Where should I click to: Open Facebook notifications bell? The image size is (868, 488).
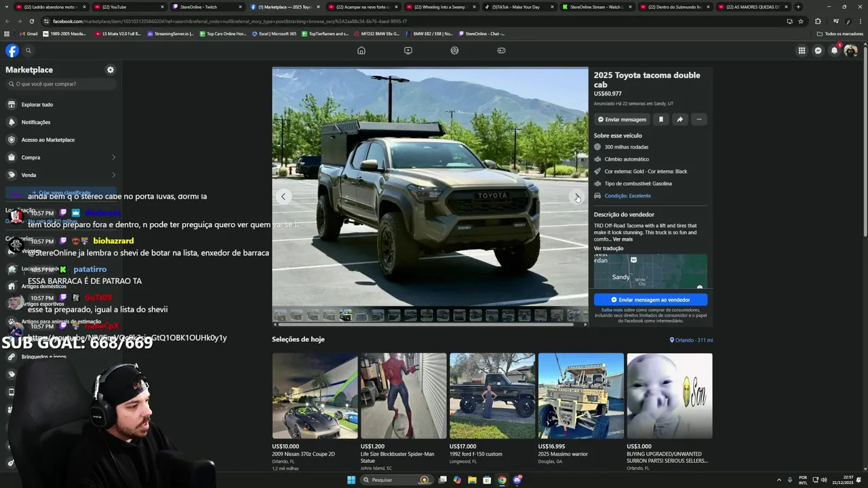pos(834,50)
